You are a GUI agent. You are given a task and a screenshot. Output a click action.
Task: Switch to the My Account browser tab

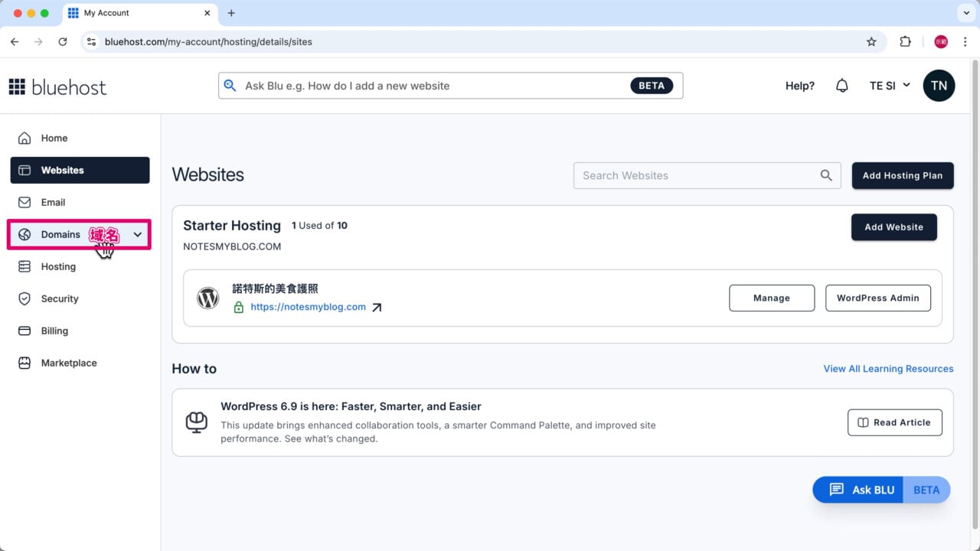click(107, 13)
